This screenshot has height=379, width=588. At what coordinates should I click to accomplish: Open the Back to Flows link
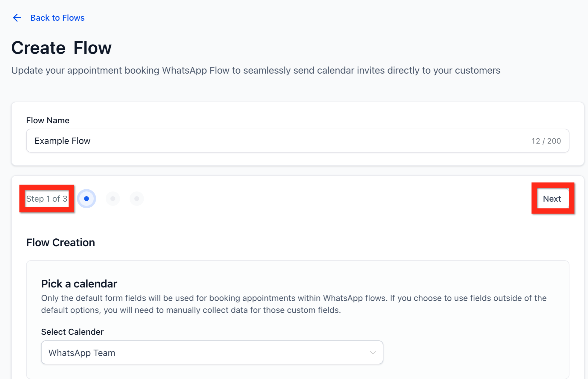57,18
